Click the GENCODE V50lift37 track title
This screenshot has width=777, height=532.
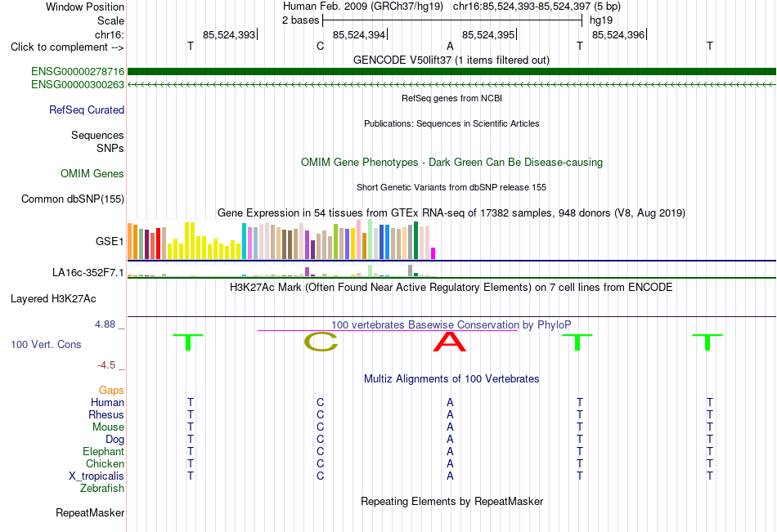tap(451, 60)
